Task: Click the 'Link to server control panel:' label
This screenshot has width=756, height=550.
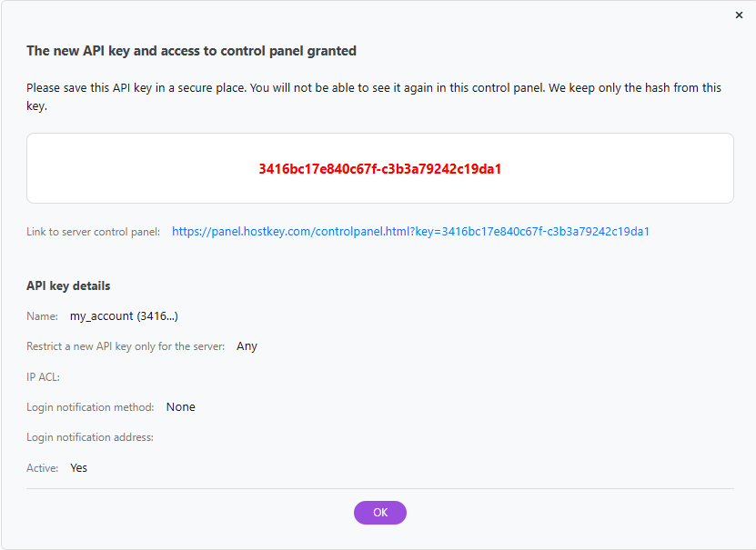Action: (93, 232)
